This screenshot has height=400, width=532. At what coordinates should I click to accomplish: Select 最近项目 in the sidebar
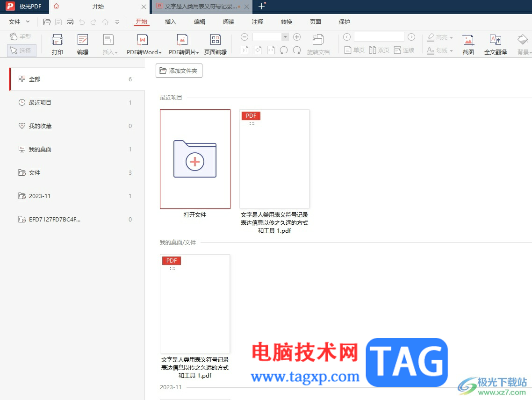(77, 102)
